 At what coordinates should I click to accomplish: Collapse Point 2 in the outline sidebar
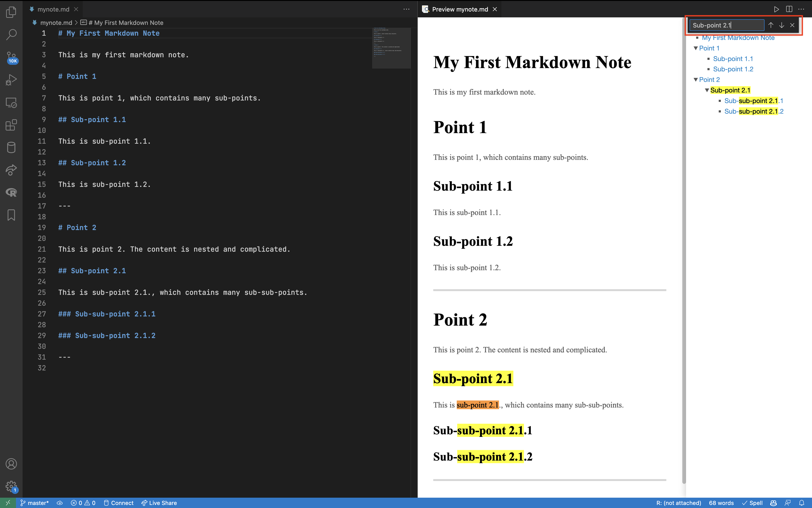point(696,80)
